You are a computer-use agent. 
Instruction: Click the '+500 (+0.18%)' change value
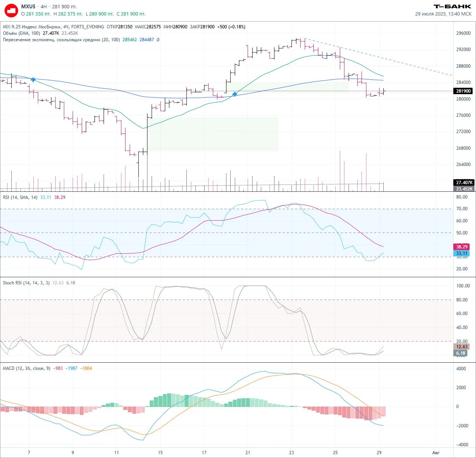pos(231,27)
